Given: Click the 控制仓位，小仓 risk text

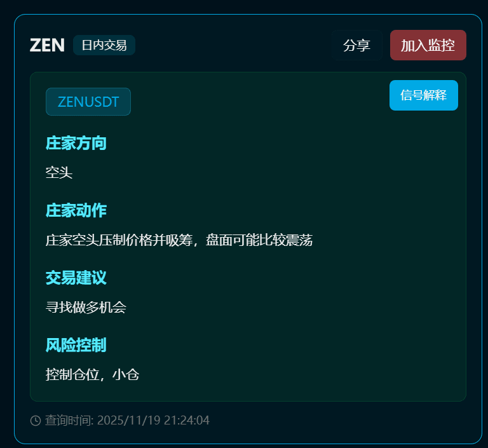Looking at the screenshot, I should [92, 374].
